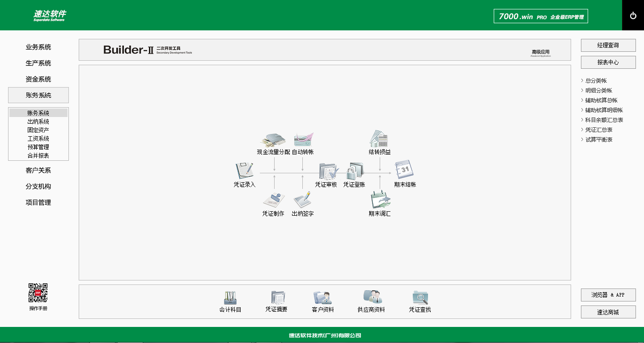The image size is (644, 343).
Task: Open the 会计科目 accounts icon
Action: click(230, 297)
